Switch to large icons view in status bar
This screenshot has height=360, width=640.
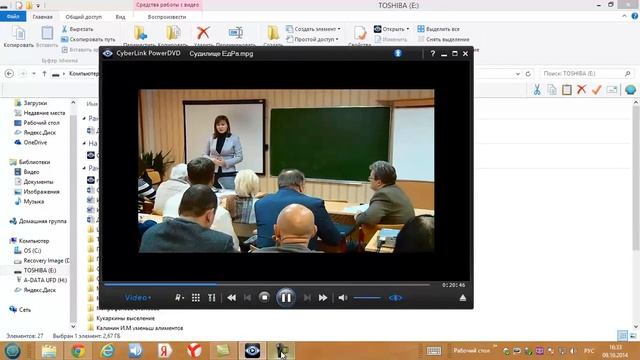(633, 336)
